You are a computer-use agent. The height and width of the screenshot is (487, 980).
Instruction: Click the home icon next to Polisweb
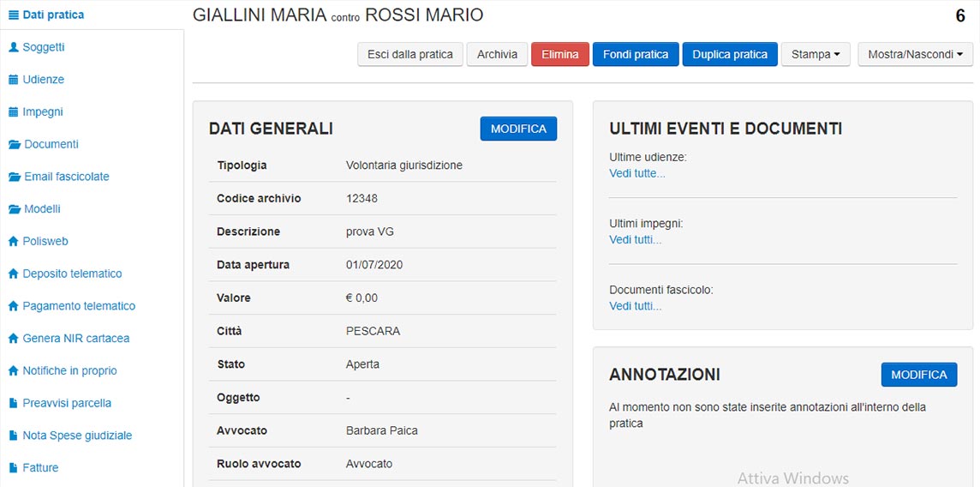[x=14, y=241]
